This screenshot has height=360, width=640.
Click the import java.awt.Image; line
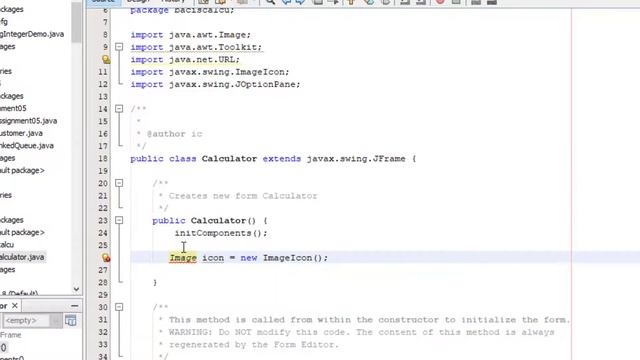[191, 35]
